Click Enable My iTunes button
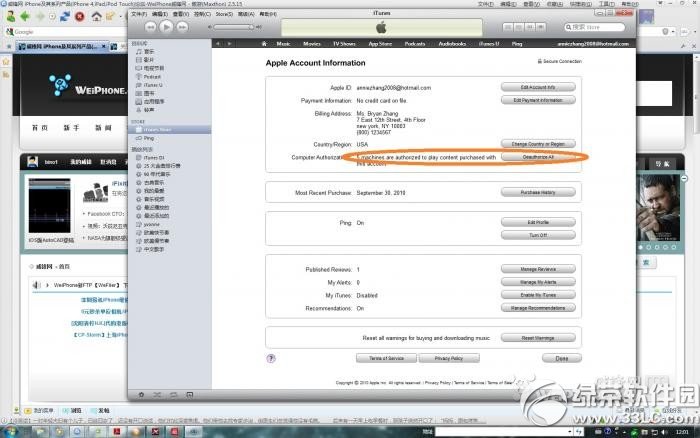 click(538, 295)
